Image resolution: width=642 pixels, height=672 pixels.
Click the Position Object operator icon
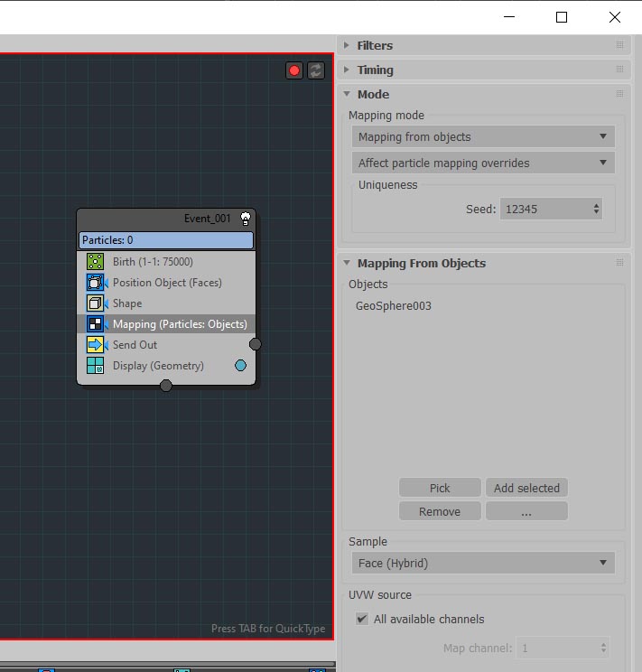coord(95,283)
